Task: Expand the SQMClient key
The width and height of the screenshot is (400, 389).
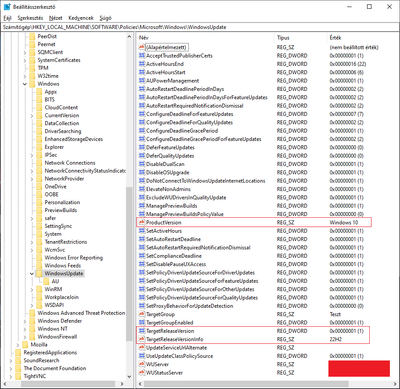Action: coord(25,52)
